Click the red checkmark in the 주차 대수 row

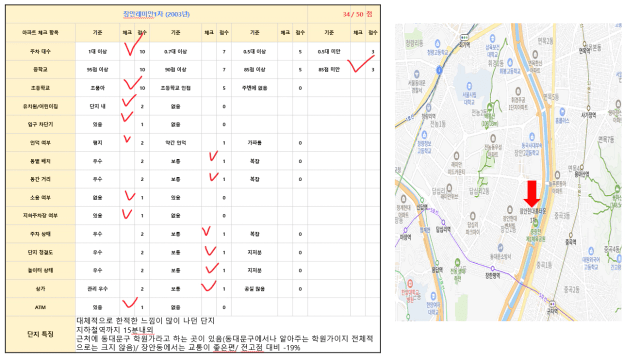(x=133, y=45)
